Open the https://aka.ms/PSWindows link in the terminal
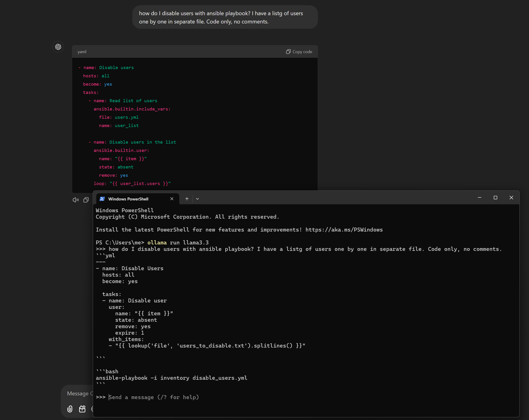 pyautogui.click(x=344, y=230)
